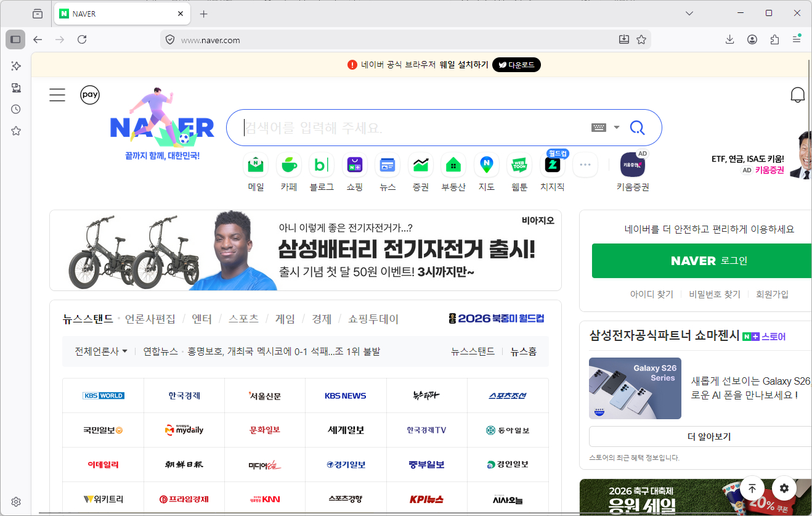Open the electric bicycle banner ad
Screen dimensions: 812x516
[306, 250]
